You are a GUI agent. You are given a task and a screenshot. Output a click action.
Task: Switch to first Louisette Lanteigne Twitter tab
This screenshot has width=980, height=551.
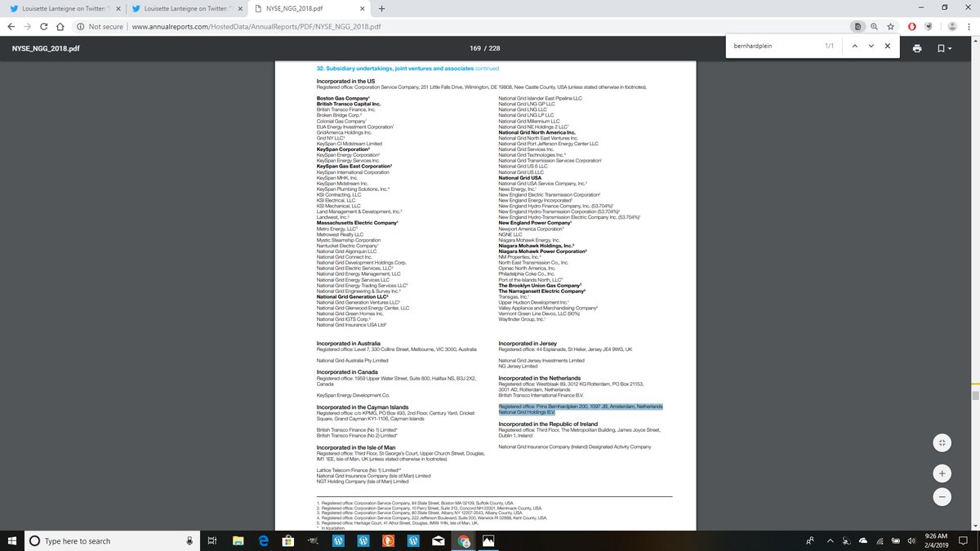63,7
